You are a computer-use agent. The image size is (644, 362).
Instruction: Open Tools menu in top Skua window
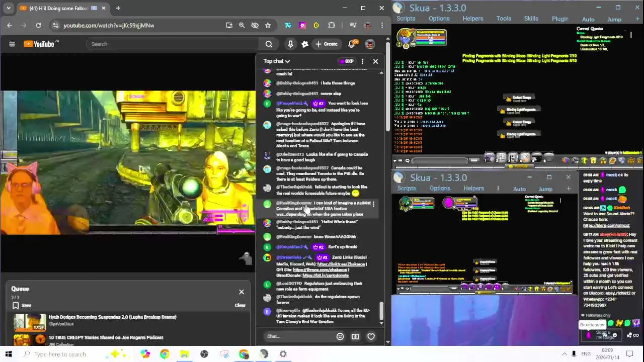coord(504,19)
